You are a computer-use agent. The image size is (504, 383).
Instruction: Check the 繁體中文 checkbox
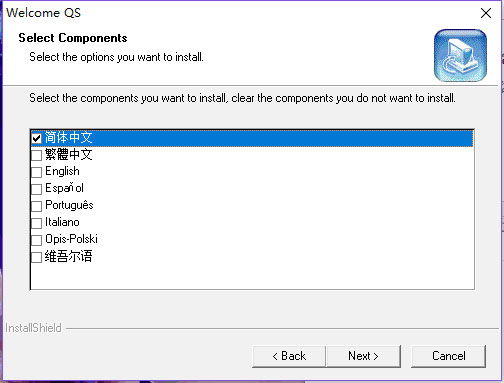point(36,155)
